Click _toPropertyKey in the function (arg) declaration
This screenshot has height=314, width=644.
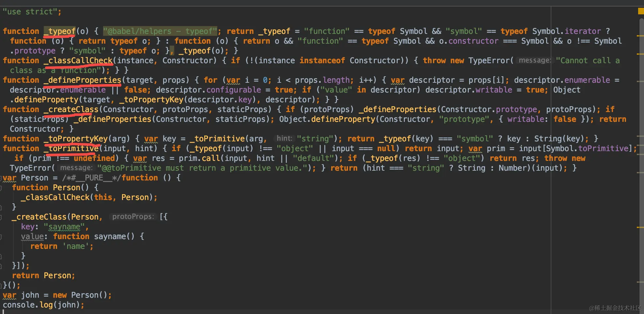tap(76, 139)
